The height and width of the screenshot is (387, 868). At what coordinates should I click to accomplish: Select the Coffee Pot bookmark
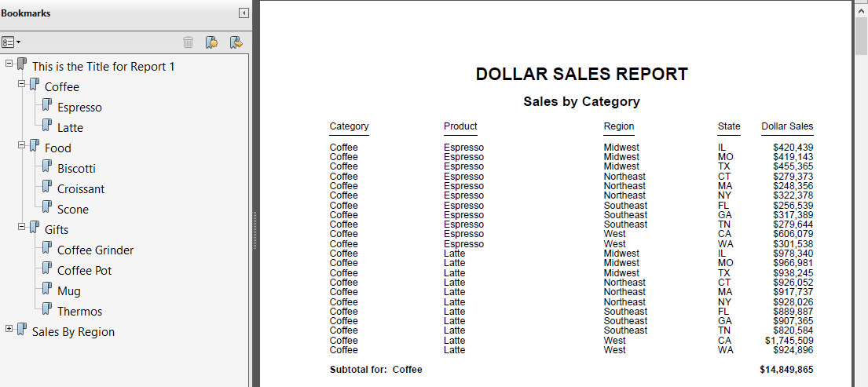tap(85, 271)
